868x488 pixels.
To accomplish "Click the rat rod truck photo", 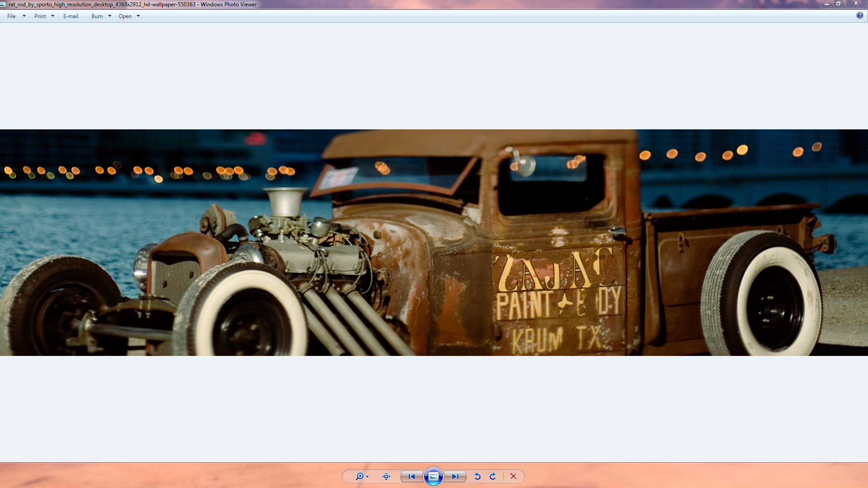I will point(434,242).
